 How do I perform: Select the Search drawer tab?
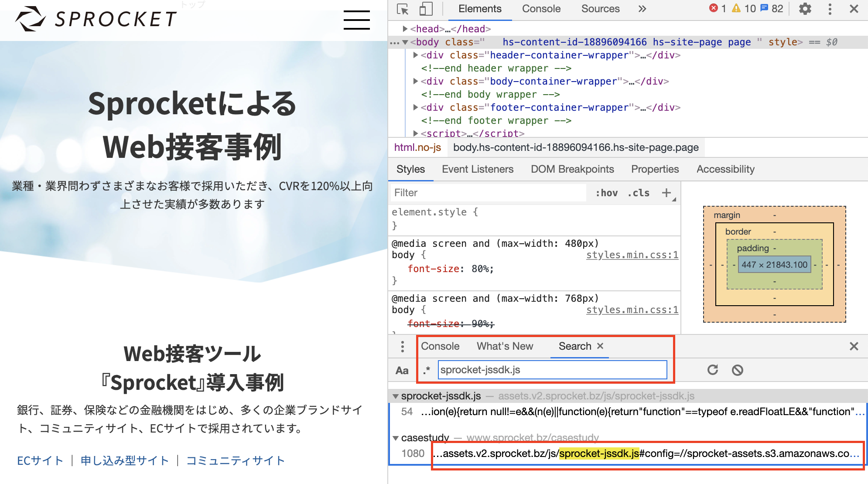click(575, 346)
